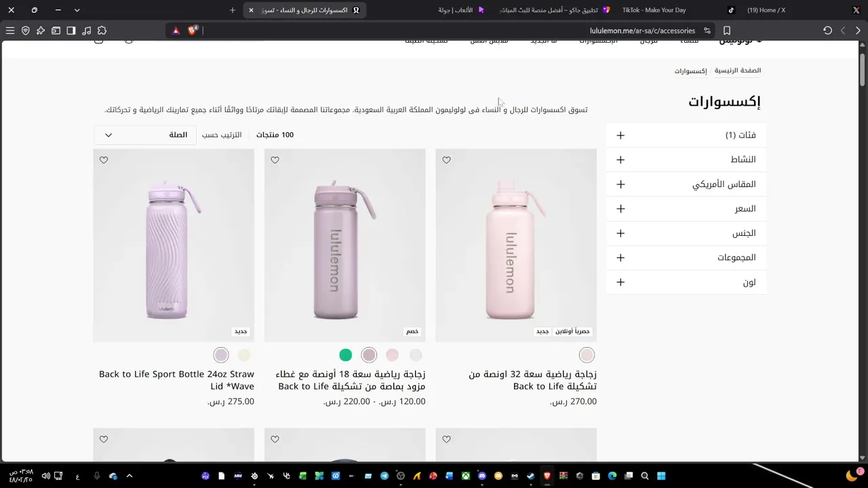Toggle wishlist heart on second-row left product
The image size is (868, 488).
104,439
